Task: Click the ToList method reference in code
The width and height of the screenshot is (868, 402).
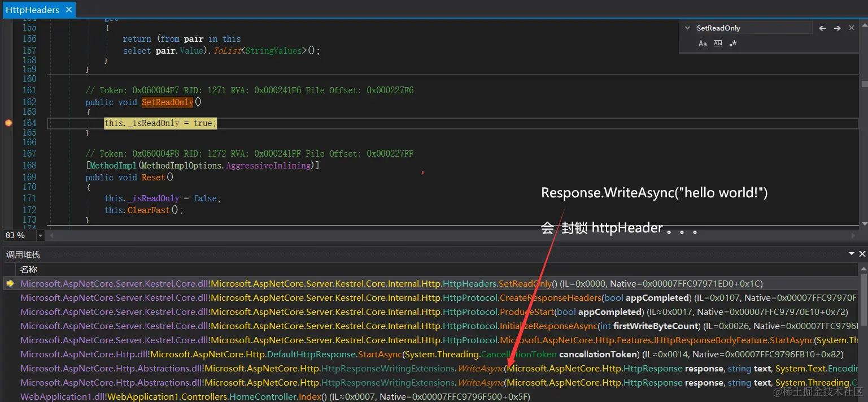Action: point(227,50)
